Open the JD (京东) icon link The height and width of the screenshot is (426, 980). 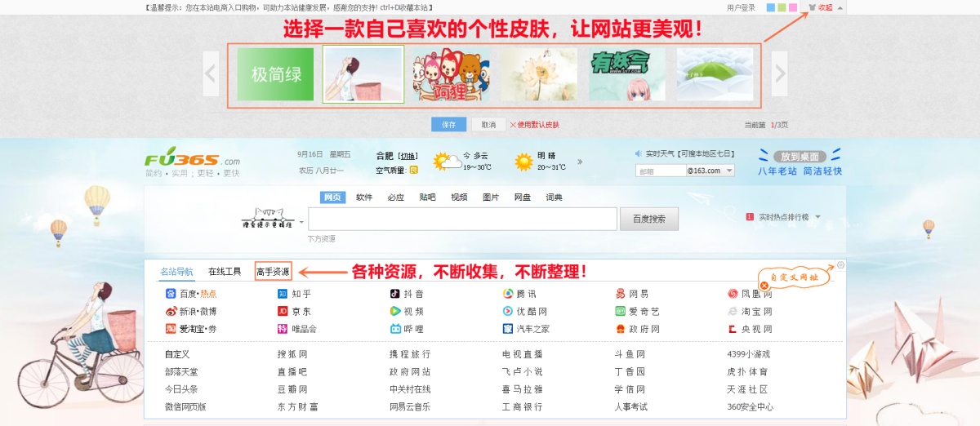[283, 312]
